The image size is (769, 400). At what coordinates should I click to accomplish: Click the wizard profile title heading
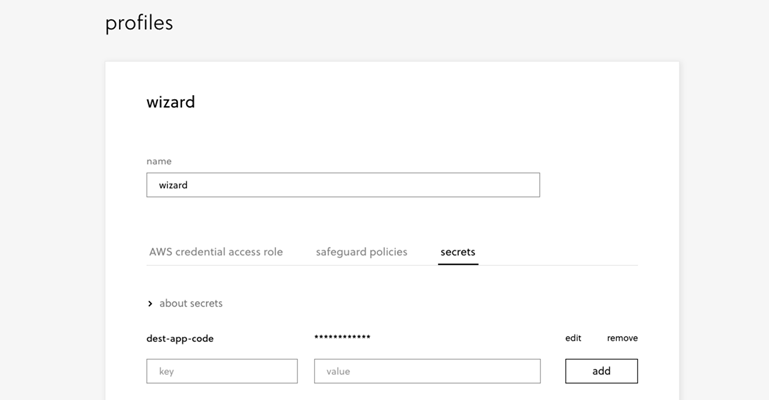coord(170,102)
